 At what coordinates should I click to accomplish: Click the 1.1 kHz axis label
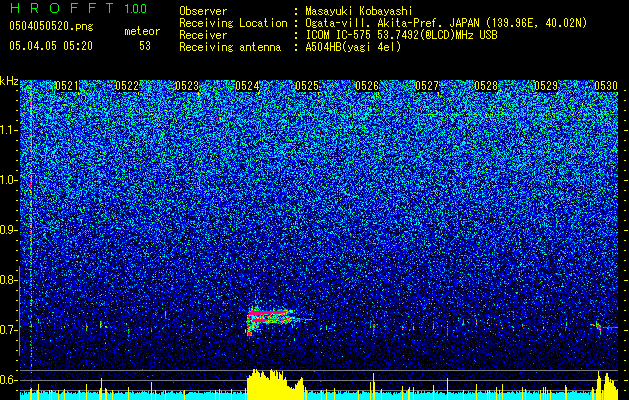[8, 130]
